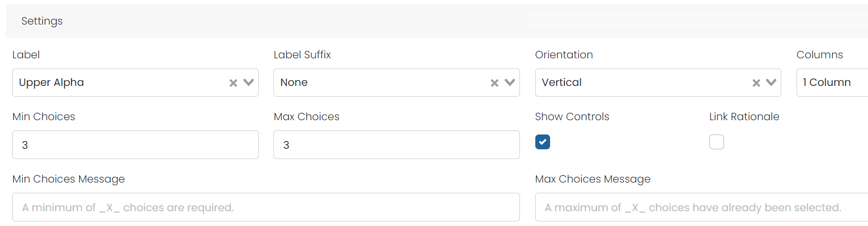Open the Vertical orientation combo box
868x226 pixels.
click(658, 82)
